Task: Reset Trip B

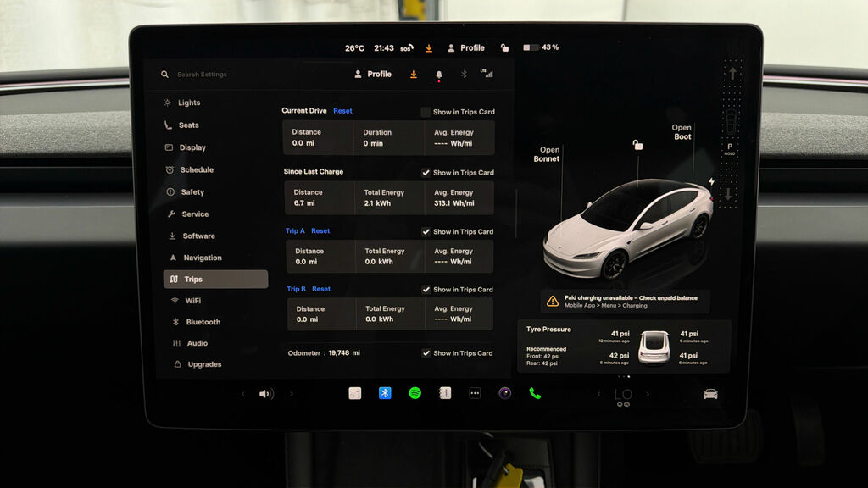Action: click(x=321, y=289)
